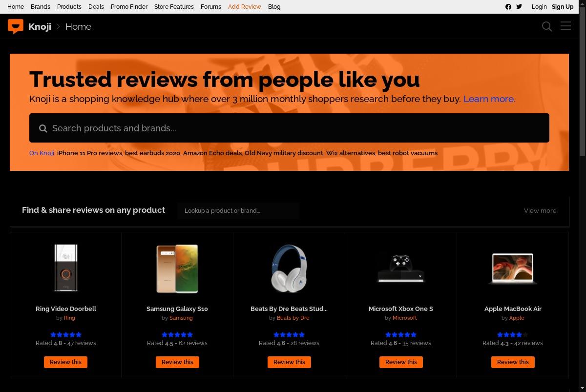Viewport: 586px width, 392px height.
Task: Click the View more link
Action: coord(540,210)
